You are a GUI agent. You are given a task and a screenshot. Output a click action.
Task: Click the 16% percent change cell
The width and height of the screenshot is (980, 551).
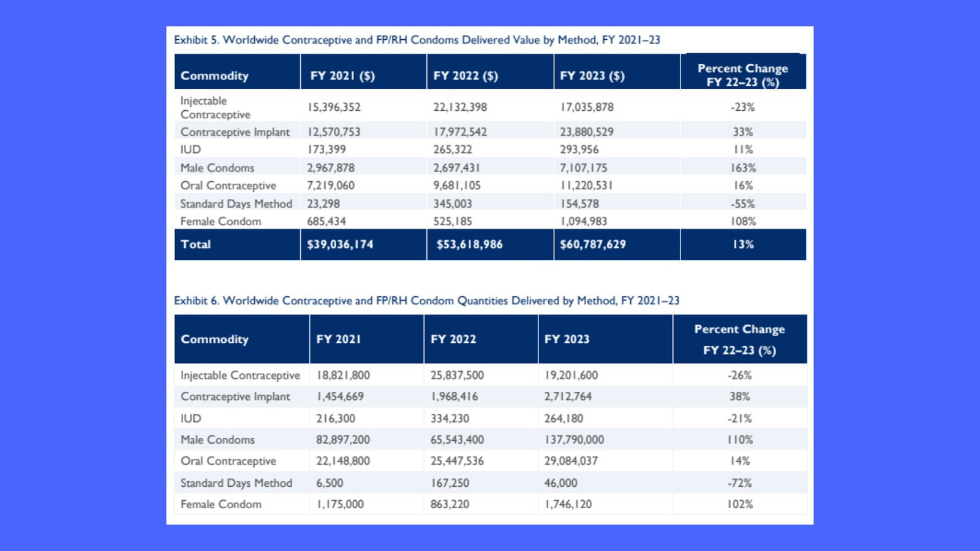[743, 186]
